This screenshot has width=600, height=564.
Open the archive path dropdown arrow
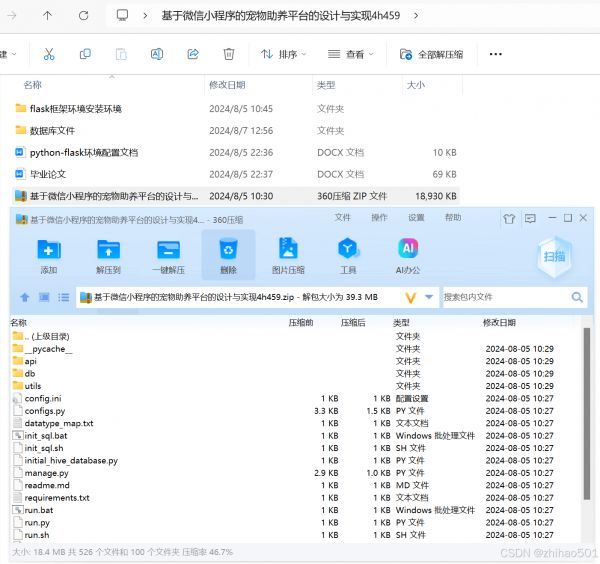pyautogui.click(x=429, y=297)
